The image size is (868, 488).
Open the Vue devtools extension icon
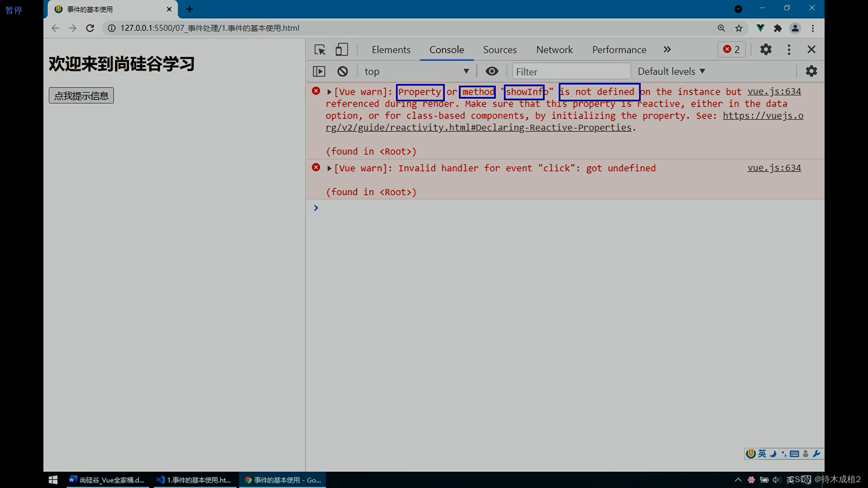760,28
